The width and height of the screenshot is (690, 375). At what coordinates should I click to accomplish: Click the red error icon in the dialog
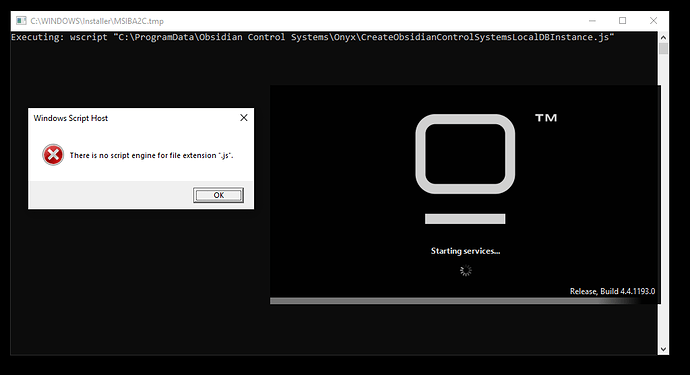pyautogui.click(x=53, y=155)
